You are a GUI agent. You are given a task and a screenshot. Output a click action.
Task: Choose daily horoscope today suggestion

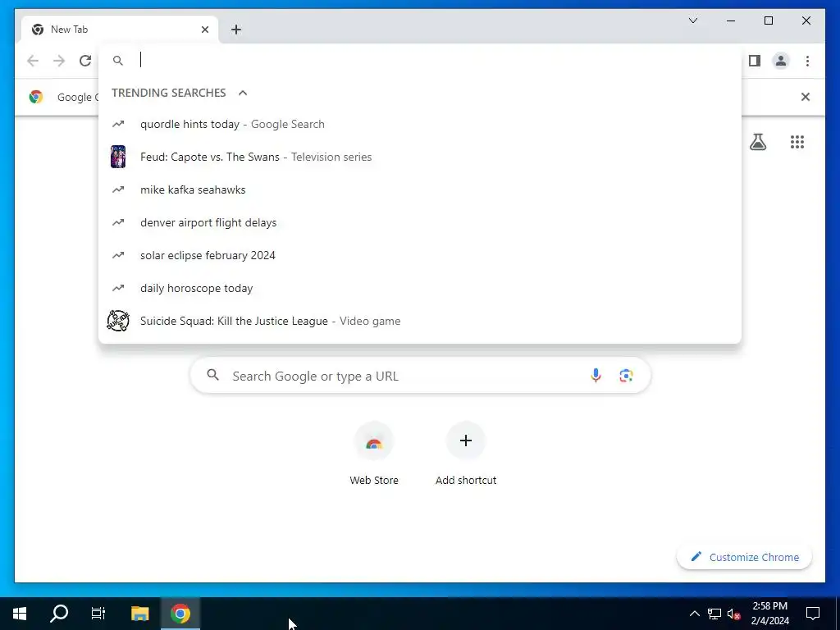coord(420,288)
